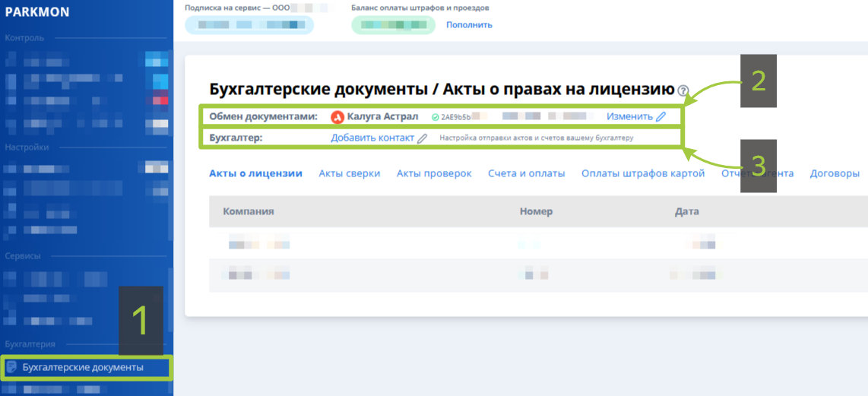Screen dimensions: 868x396
Task: Go to the Счета и оплаты tab
Action: [x=527, y=173]
